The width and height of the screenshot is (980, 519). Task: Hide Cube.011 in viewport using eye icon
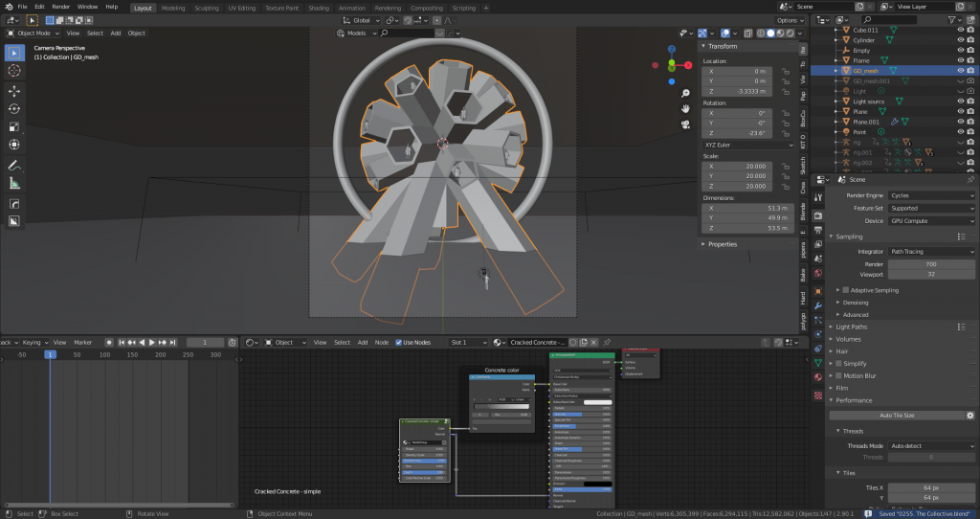coord(961,30)
